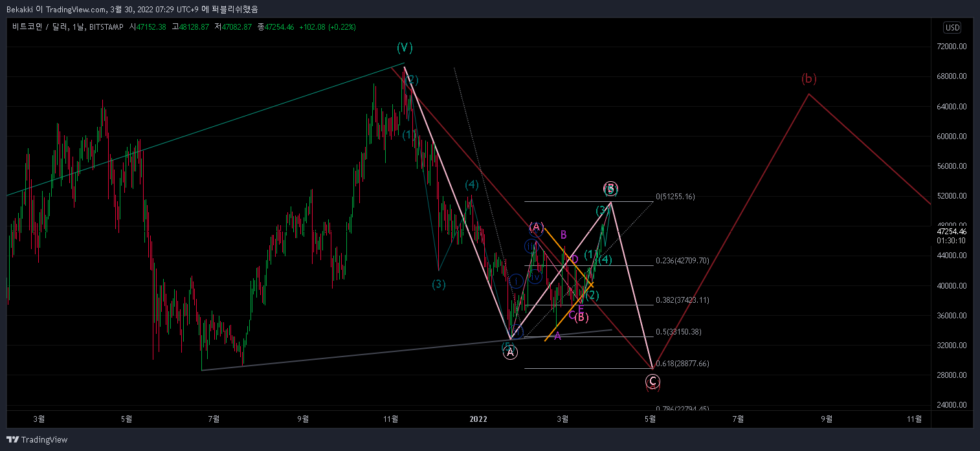Click the 56000.00 price axis label
The image size is (980, 451).
point(953,166)
